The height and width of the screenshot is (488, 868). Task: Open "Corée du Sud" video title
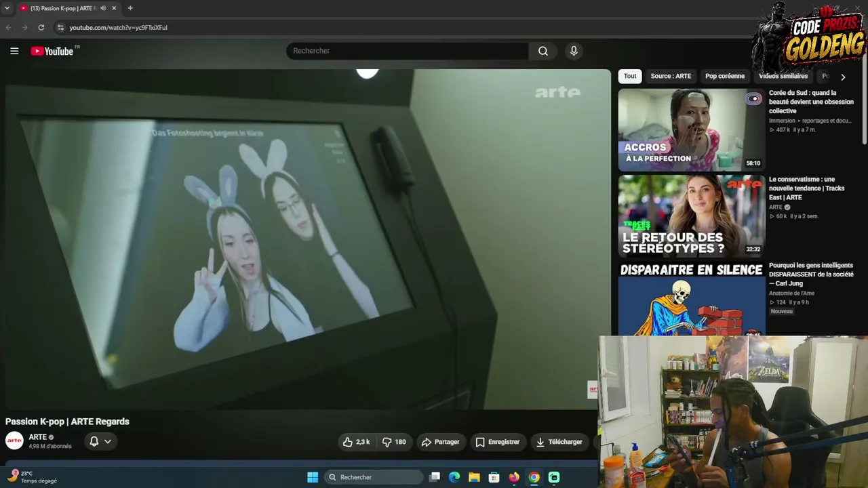click(811, 102)
